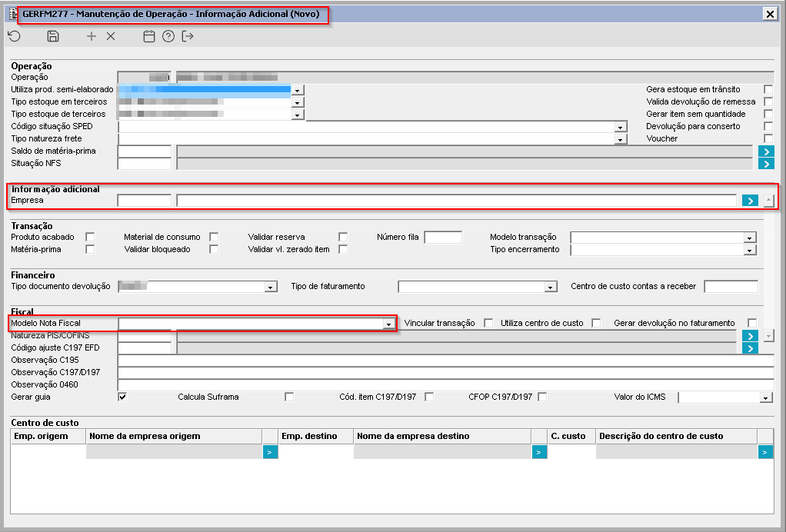Open Modelo Nota Fiscal dropdown

tap(388, 324)
